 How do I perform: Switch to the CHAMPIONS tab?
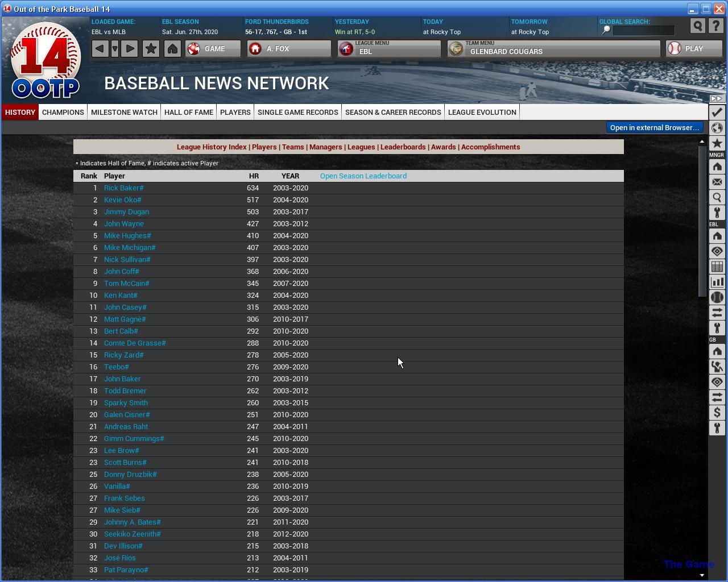pyautogui.click(x=63, y=112)
